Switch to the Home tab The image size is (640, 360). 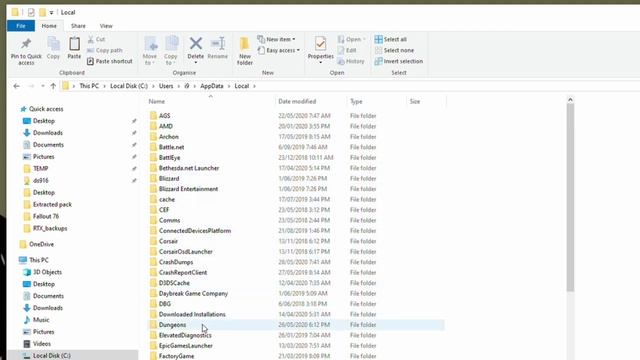(49, 26)
